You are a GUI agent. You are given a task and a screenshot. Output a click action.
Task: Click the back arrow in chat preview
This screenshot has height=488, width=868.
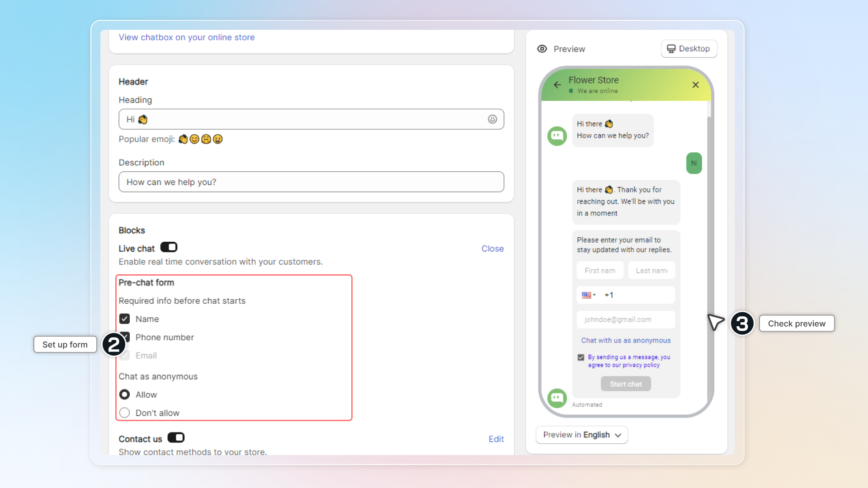[557, 85]
